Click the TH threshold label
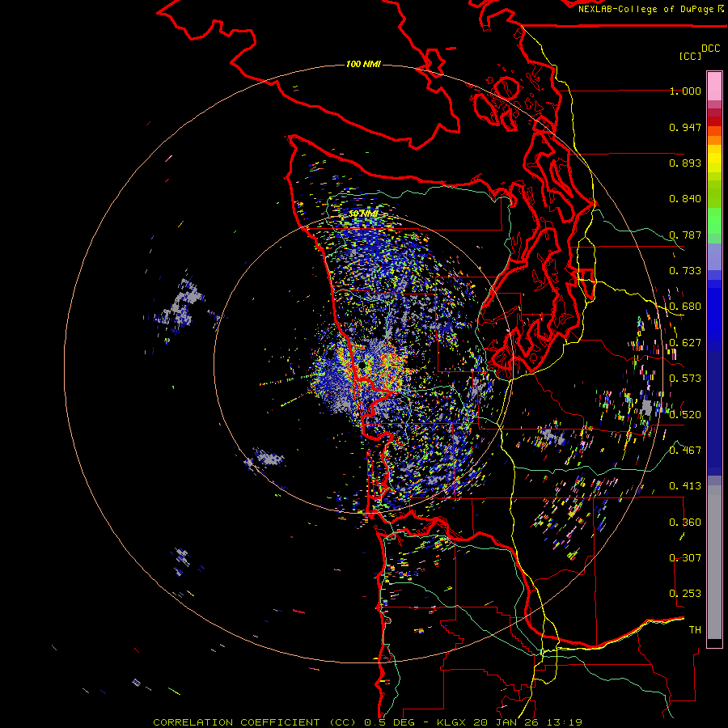The width and height of the screenshot is (728, 728). tap(695, 629)
